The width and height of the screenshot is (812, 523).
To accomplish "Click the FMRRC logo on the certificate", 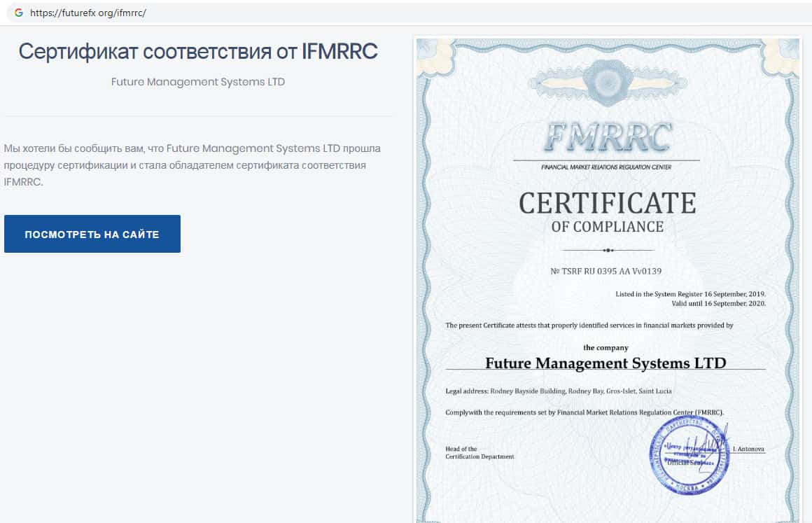I will (x=608, y=138).
